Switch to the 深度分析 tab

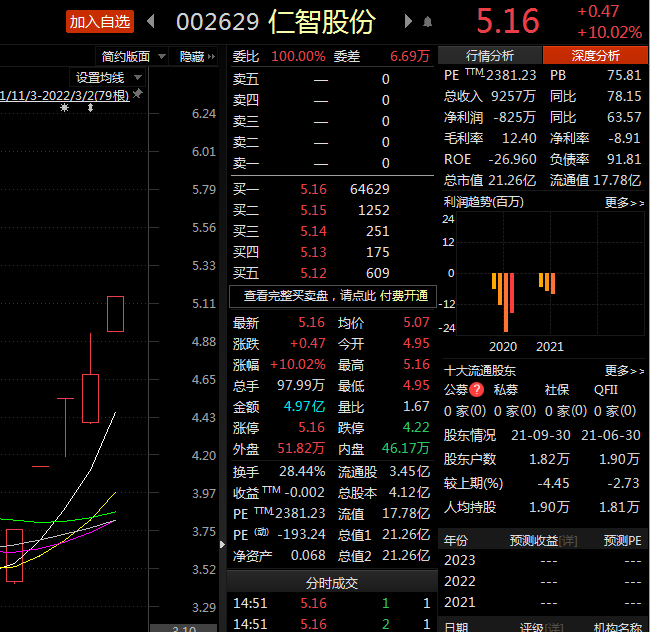point(595,56)
